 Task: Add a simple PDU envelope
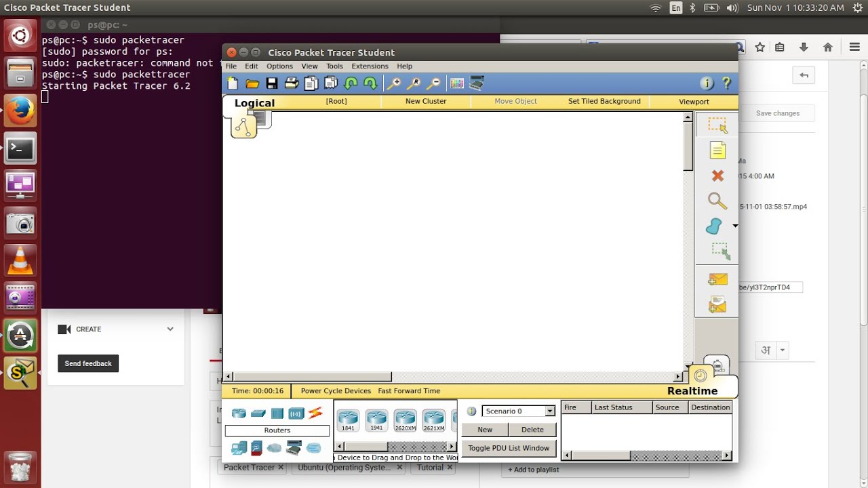(717, 279)
